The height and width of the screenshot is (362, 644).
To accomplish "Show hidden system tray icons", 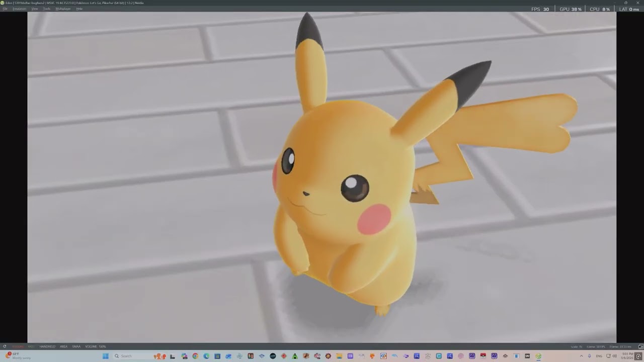I will click(x=582, y=356).
